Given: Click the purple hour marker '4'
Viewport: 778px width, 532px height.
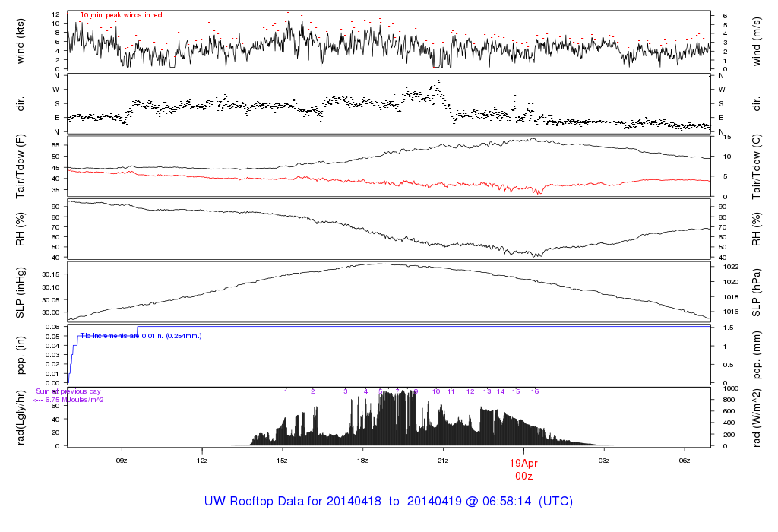Looking at the screenshot, I should (x=365, y=391).
